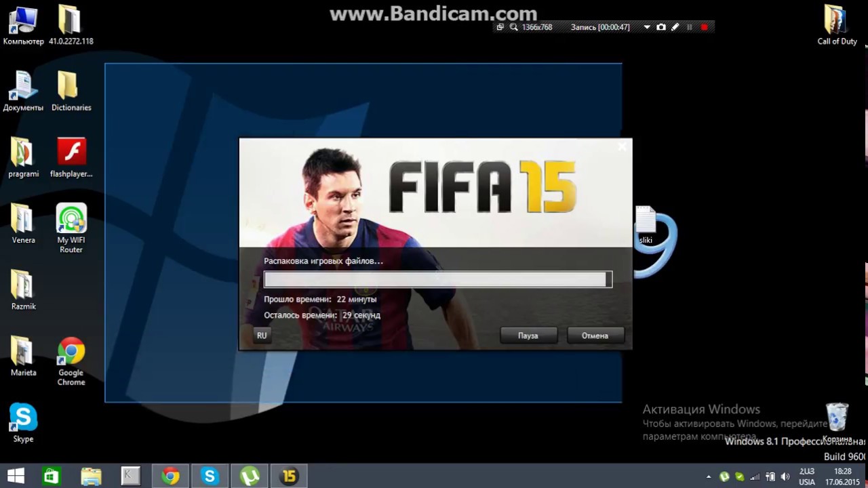Open My WIFI Router shortcut
The height and width of the screenshot is (488, 868).
pyautogui.click(x=71, y=228)
